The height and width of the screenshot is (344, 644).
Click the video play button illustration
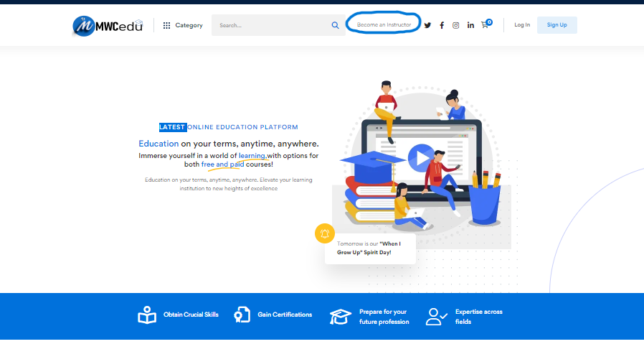point(421,158)
